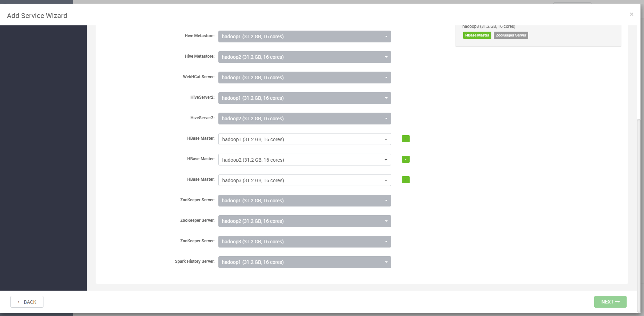Click the hadoop2 HiveServer2 dropdown arrow

[x=386, y=119]
